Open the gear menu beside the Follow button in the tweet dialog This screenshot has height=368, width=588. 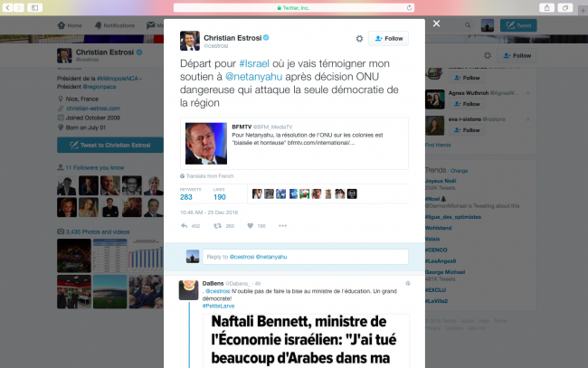(359, 39)
